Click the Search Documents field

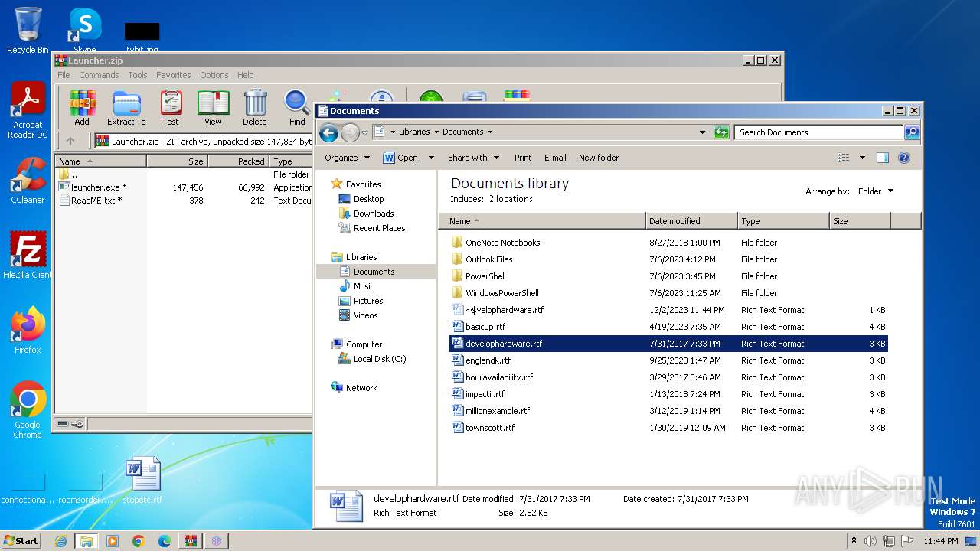tap(818, 132)
